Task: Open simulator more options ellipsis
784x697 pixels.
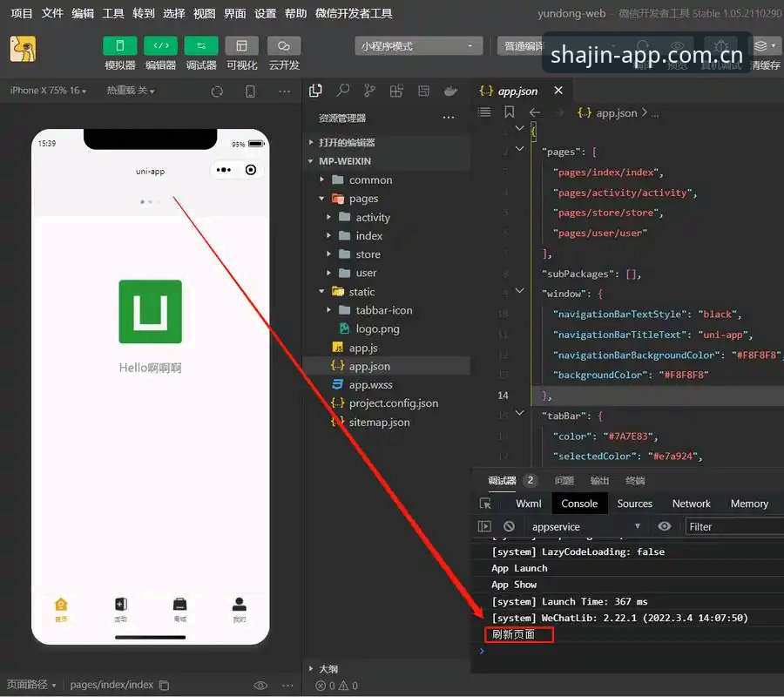Action: coord(285,91)
